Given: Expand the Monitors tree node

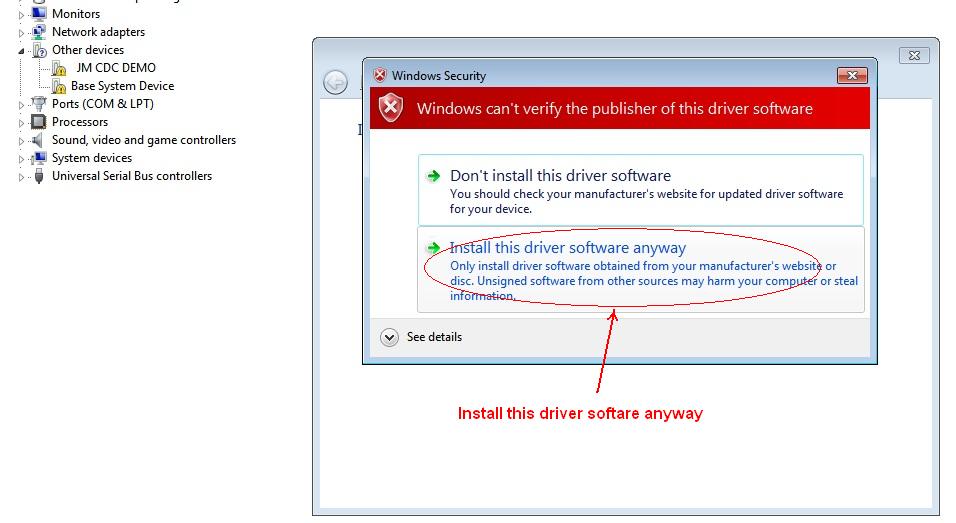Looking at the screenshot, I should (x=21, y=14).
